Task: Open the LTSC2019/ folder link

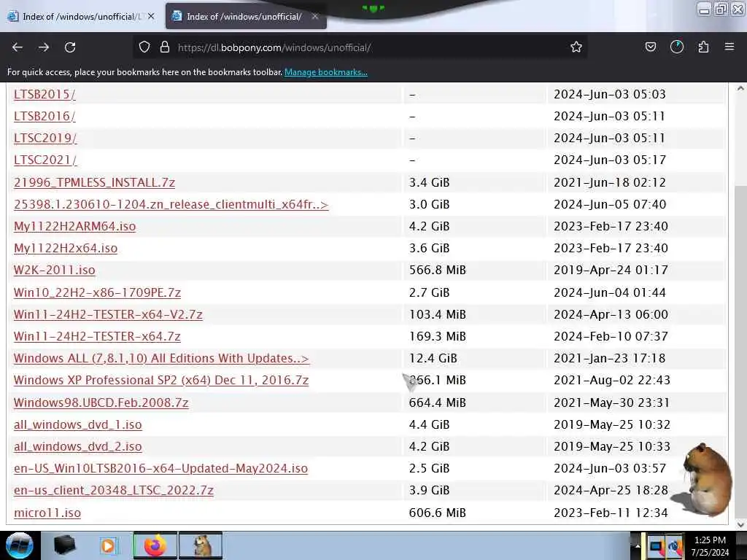Action: coord(45,138)
